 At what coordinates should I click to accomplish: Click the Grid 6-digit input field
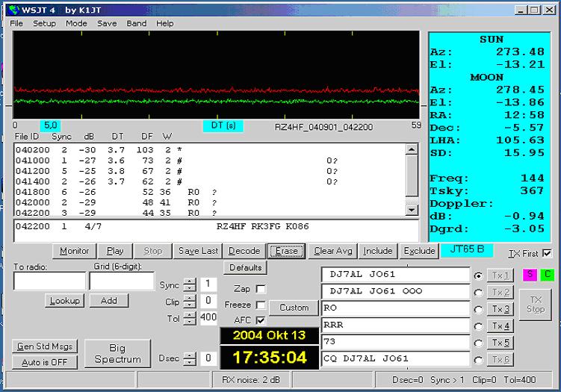[x=122, y=281]
